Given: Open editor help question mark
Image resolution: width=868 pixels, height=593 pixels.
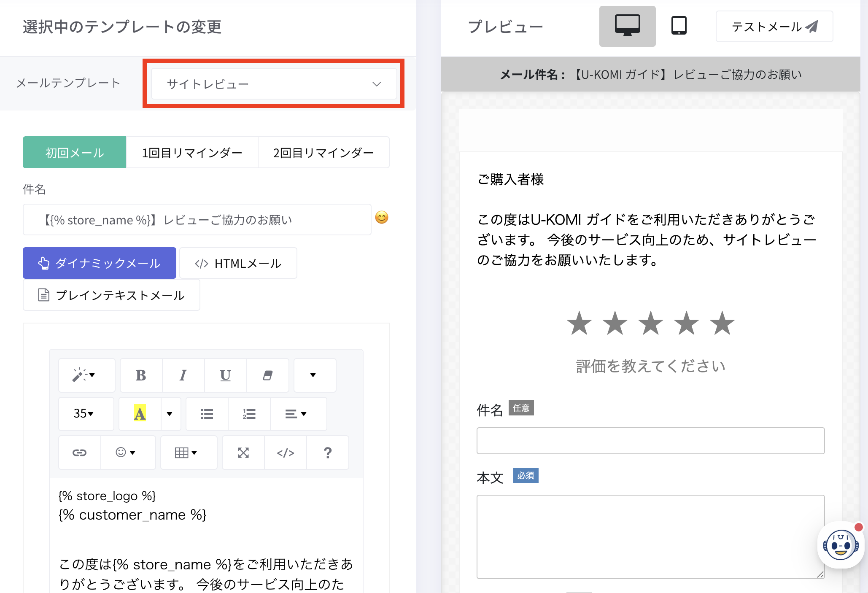Looking at the screenshot, I should coord(328,453).
